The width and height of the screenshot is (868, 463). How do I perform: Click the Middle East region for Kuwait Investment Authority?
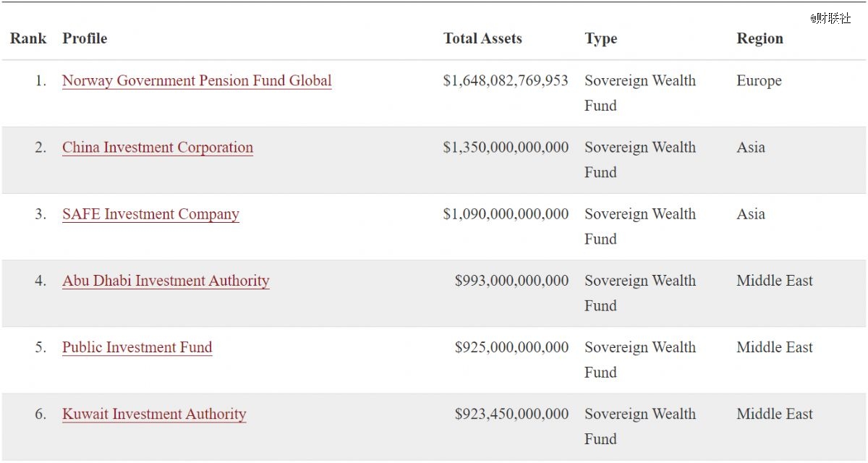[x=775, y=414]
